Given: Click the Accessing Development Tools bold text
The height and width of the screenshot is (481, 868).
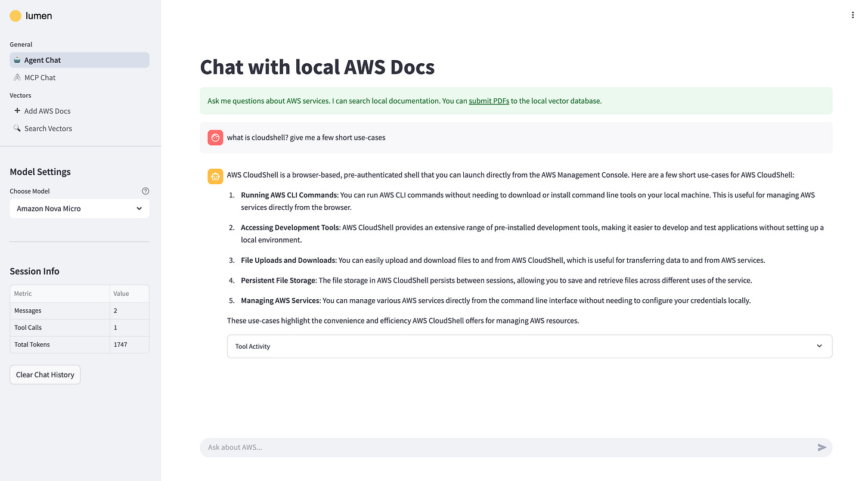Looking at the screenshot, I should click(290, 228).
